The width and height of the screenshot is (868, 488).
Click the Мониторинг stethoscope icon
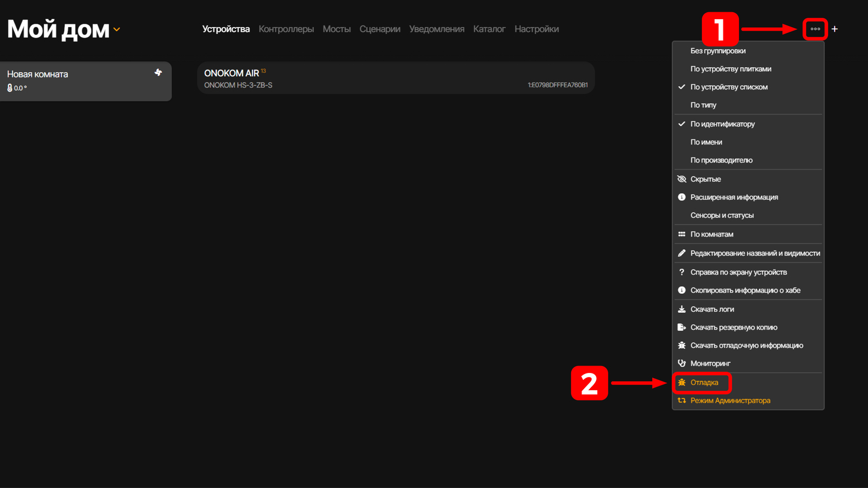[x=682, y=364]
